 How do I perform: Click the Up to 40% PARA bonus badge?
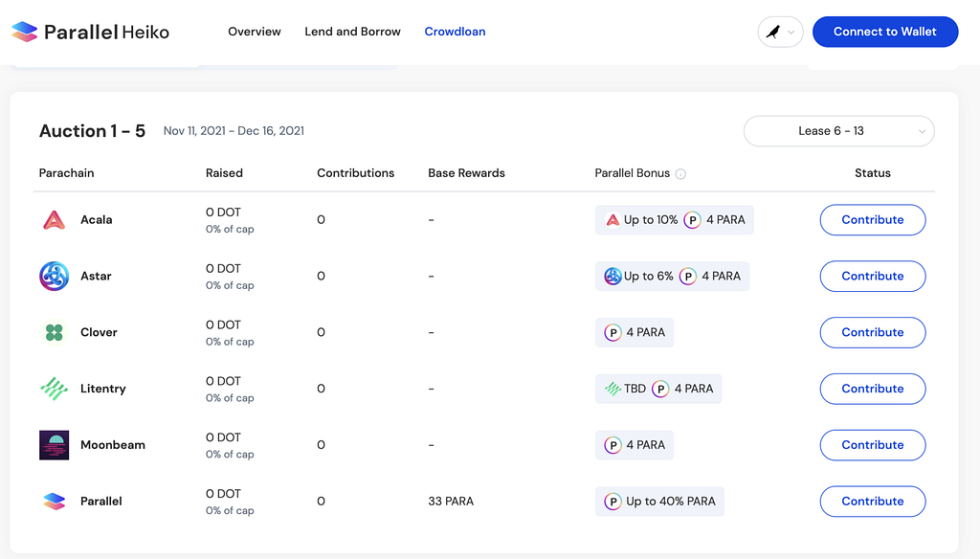tap(659, 502)
